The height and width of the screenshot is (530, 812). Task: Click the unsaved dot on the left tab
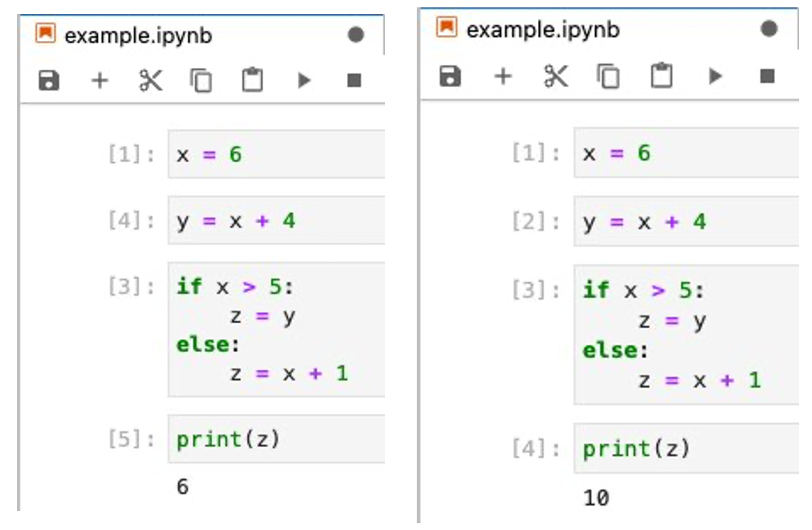pyautogui.click(x=356, y=35)
